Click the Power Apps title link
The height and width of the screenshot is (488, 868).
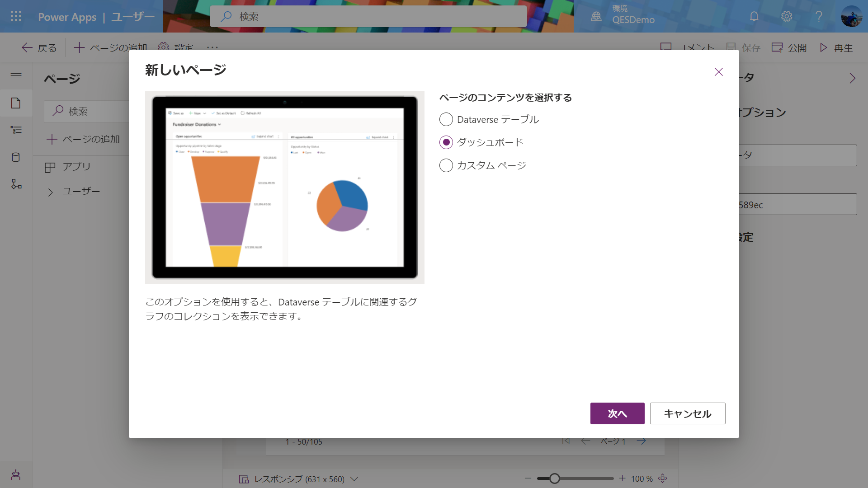click(x=67, y=17)
